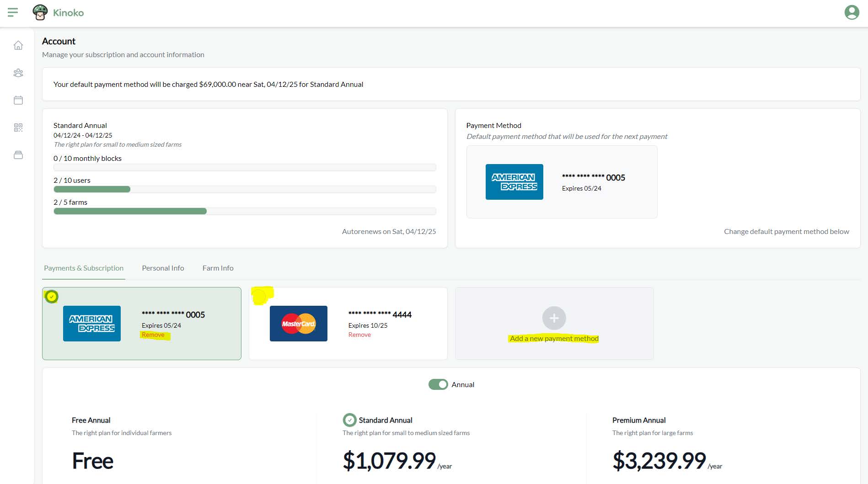Click the plus icon to add payment method

554,318
